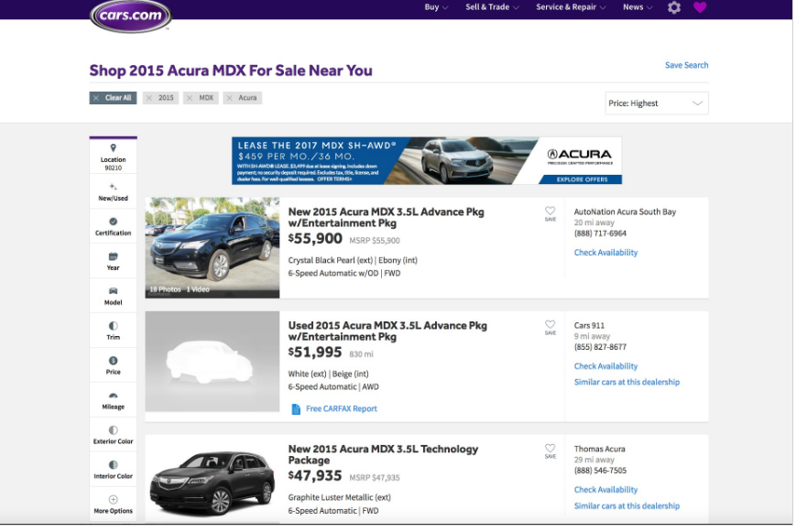Check Availability at AutoNation Acura South Bay
796x532 pixels.
[605, 253]
